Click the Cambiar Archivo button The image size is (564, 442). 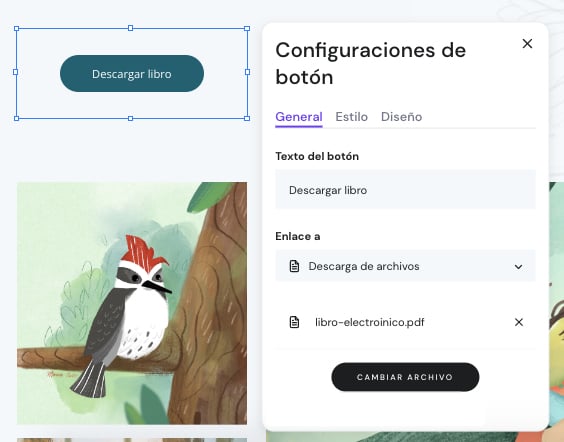coord(405,377)
